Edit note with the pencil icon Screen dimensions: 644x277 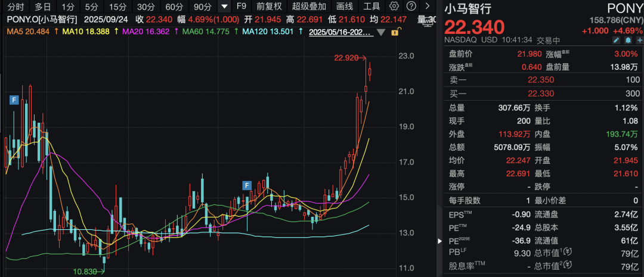616,40
